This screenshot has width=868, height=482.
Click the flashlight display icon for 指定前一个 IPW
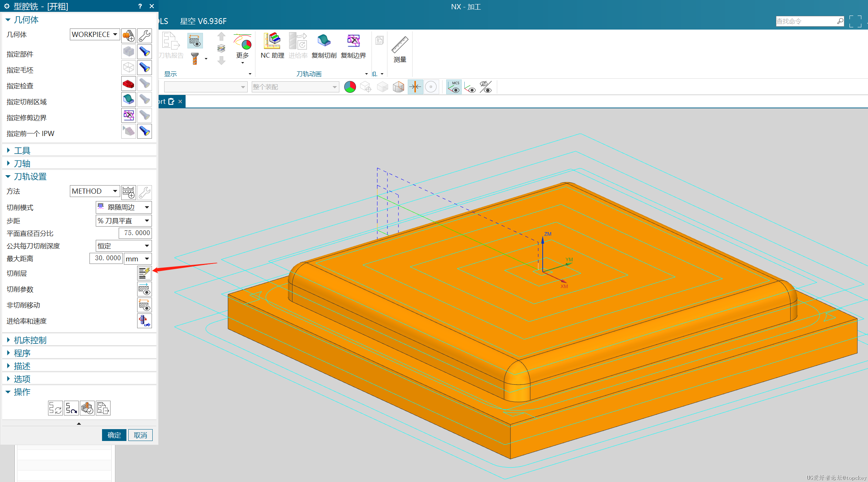tap(145, 131)
